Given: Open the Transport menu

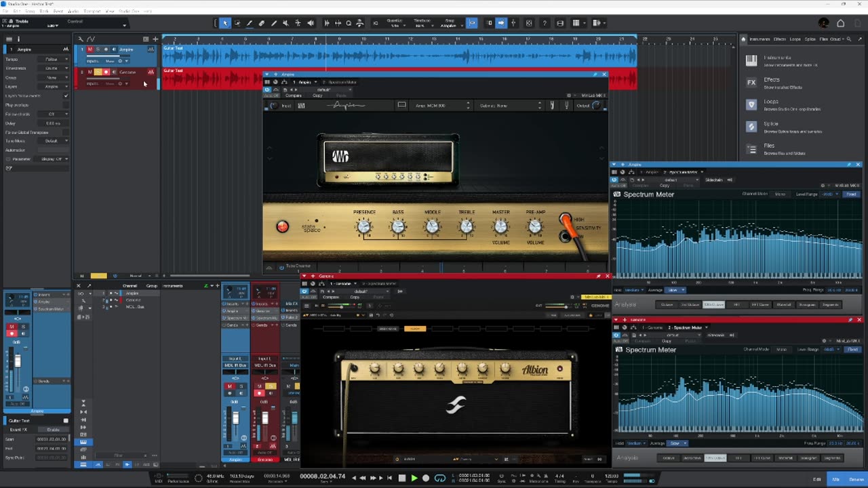Looking at the screenshot, I should pyautogui.click(x=92, y=12).
